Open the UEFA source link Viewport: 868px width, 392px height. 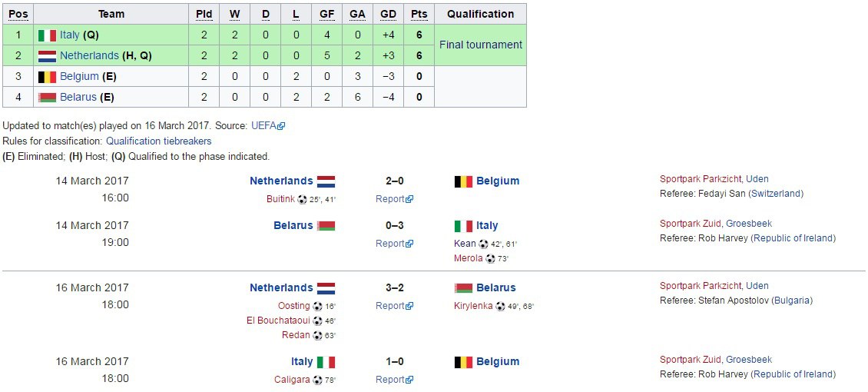pos(263,126)
